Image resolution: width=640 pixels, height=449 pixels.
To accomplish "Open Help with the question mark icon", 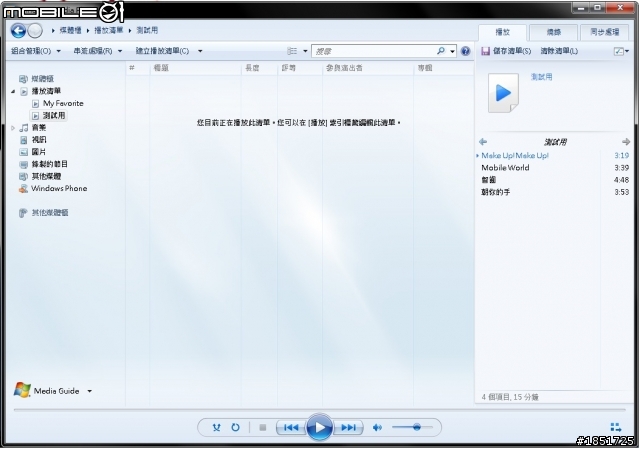I will click(x=465, y=51).
